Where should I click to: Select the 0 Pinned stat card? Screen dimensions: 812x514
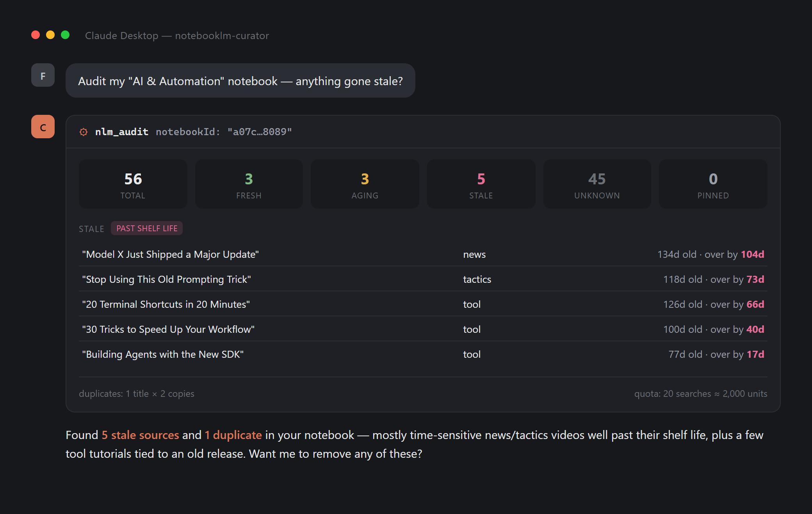[x=713, y=184]
